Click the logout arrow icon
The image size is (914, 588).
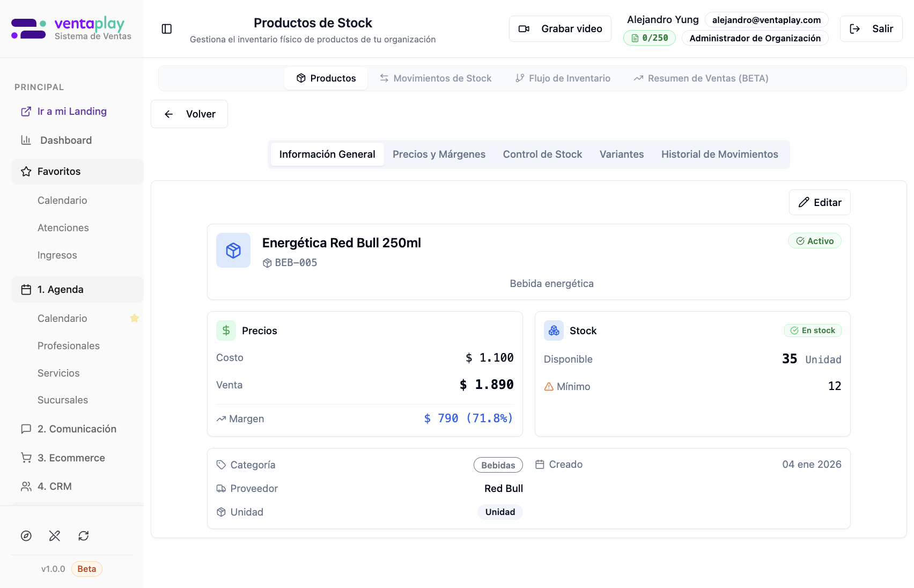pyautogui.click(x=855, y=29)
